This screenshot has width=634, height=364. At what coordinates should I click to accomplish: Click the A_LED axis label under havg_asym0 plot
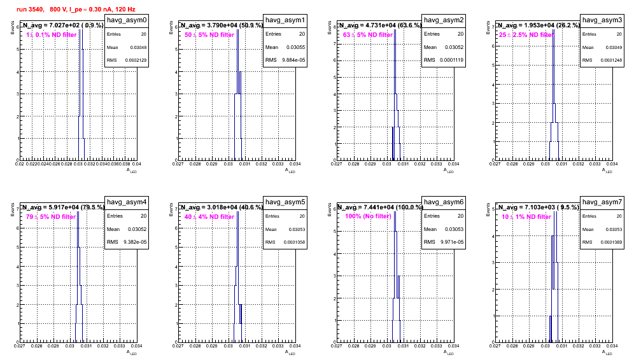click(132, 171)
